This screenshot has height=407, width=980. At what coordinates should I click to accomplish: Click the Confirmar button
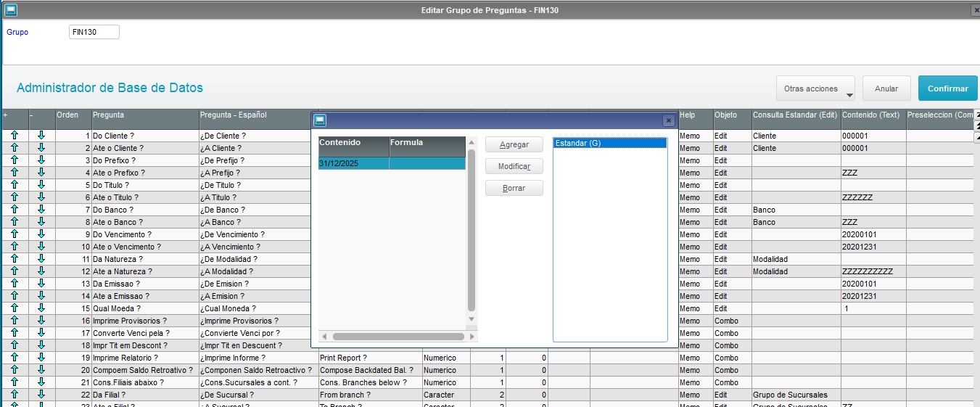point(947,89)
